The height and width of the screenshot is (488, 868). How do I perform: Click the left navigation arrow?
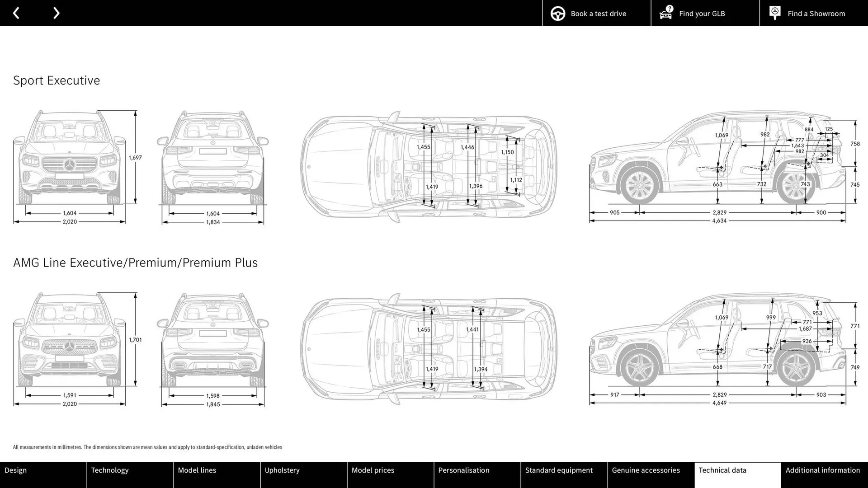pyautogui.click(x=16, y=13)
